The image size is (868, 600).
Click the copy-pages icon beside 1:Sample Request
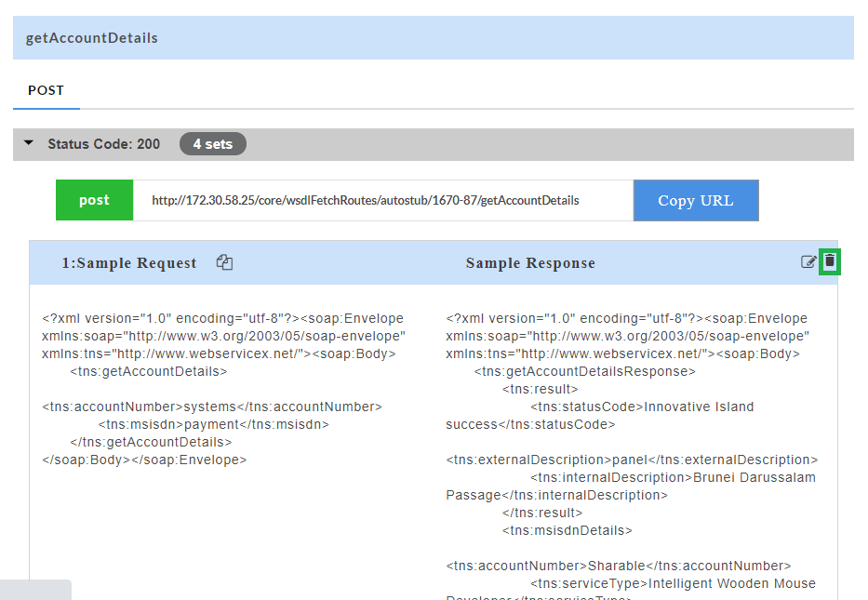tap(224, 262)
